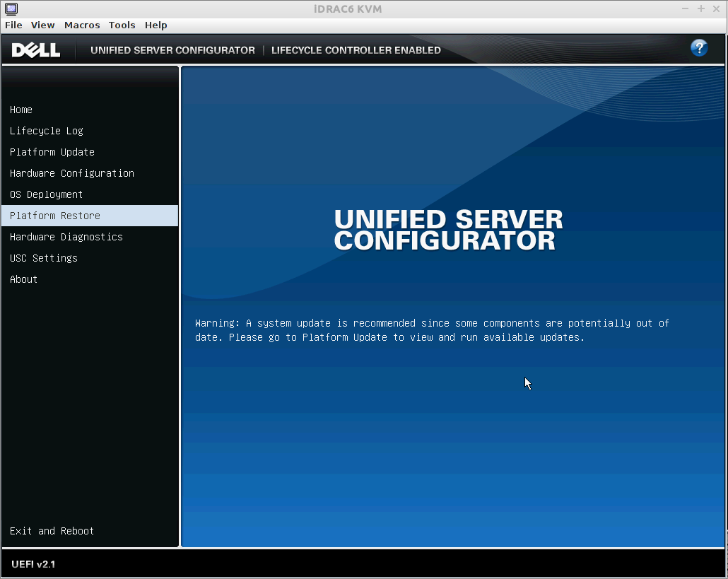The image size is (728, 579).
Task: Launch Hardware Diagnostics from sidebar
Action: 66,237
